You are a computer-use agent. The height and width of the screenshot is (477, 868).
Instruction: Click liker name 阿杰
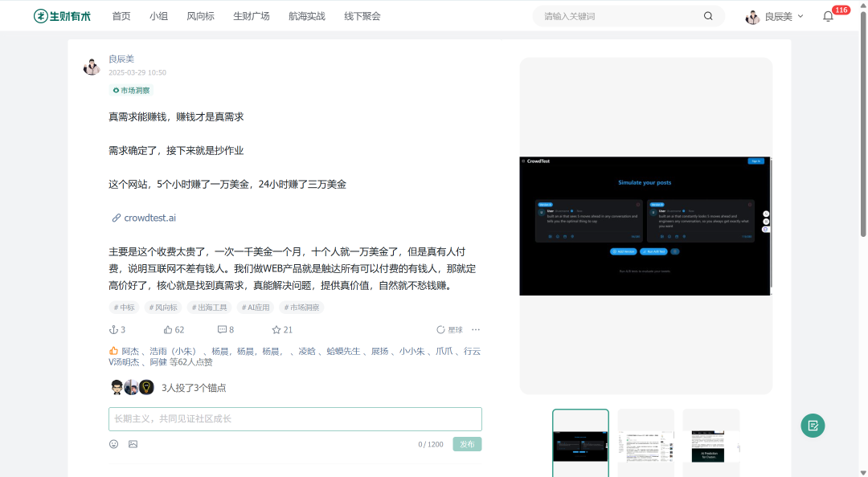click(x=130, y=352)
